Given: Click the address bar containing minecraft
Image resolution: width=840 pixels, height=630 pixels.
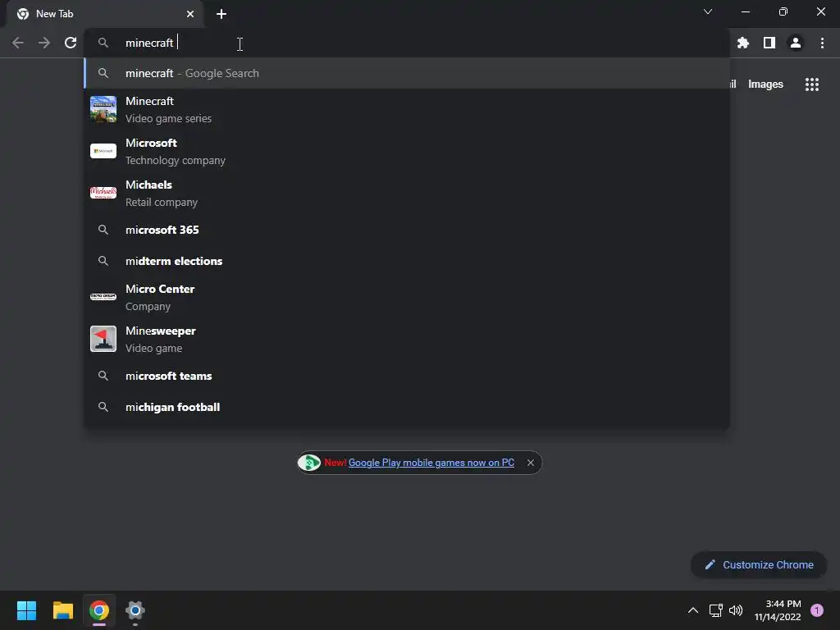Looking at the screenshot, I should pos(407,43).
